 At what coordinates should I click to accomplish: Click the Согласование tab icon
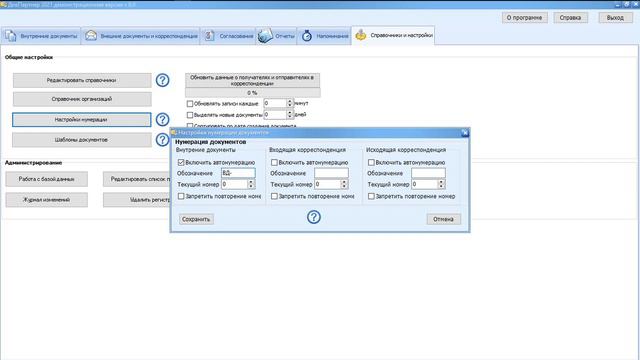click(209, 36)
